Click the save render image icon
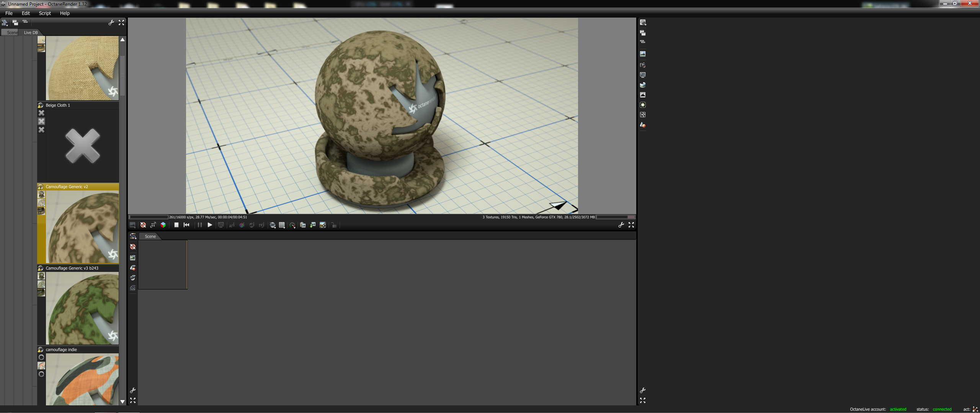This screenshot has width=980, height=413. point(313,225)
